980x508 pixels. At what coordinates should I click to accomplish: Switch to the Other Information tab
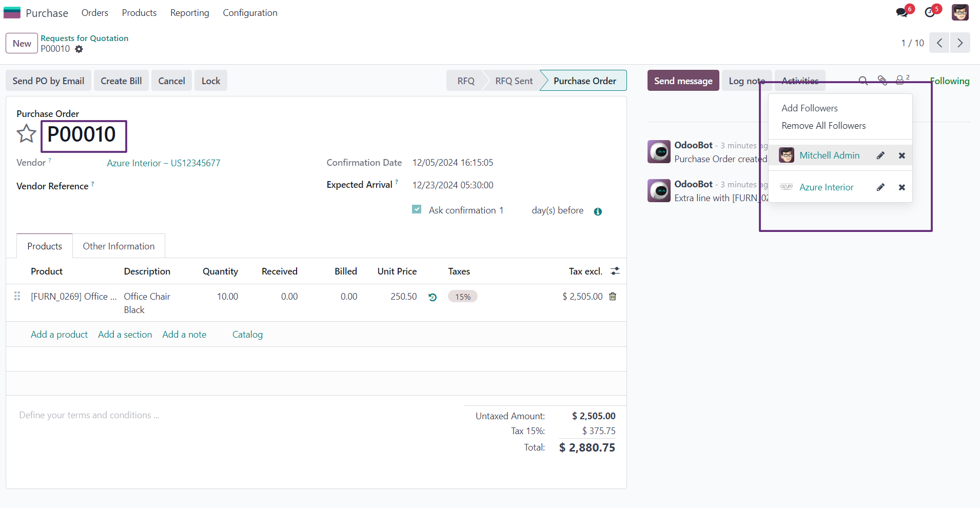(119, 246)
